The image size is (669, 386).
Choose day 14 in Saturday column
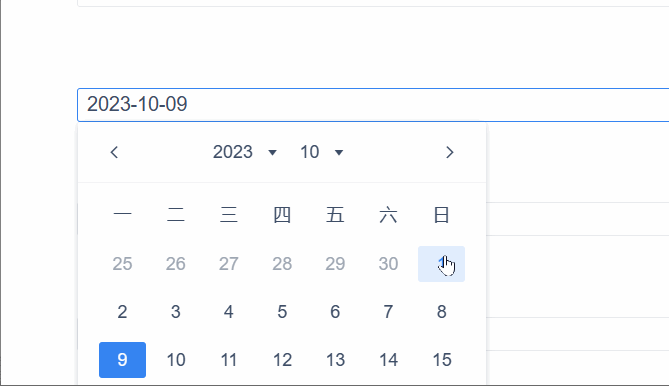(x=388, y=360)
